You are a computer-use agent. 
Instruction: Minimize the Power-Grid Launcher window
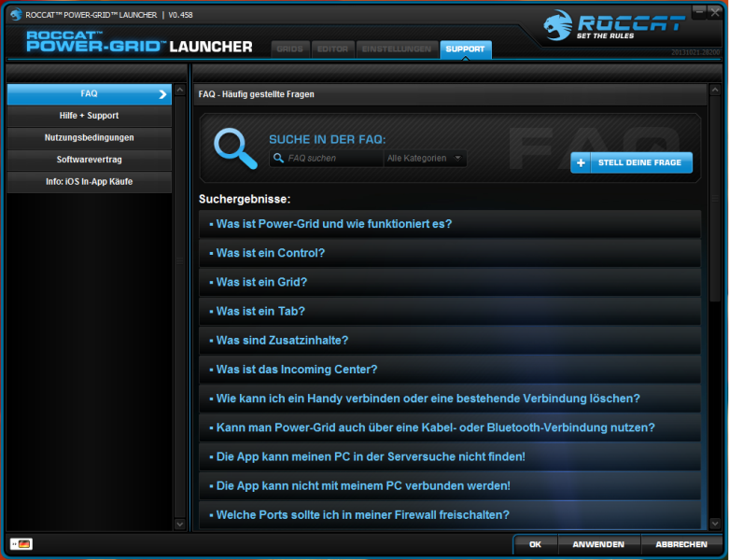(x=699, y=12)
